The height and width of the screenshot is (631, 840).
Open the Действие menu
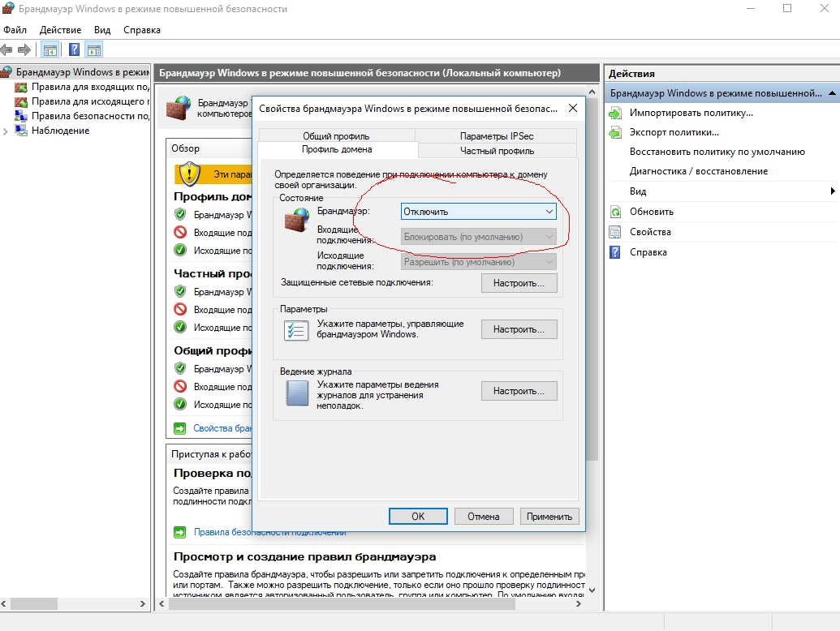tap(61, 30)
